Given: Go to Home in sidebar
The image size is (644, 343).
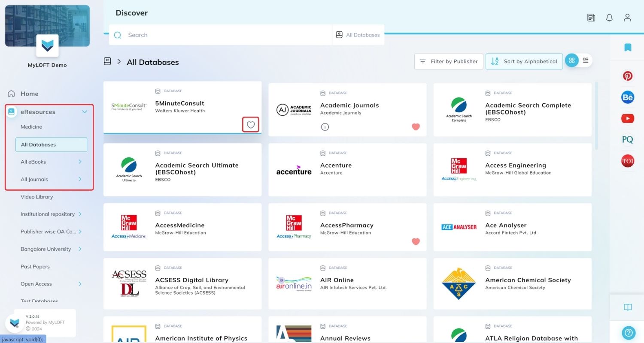Looking at the screenshot, I should [x=30, y=93].
